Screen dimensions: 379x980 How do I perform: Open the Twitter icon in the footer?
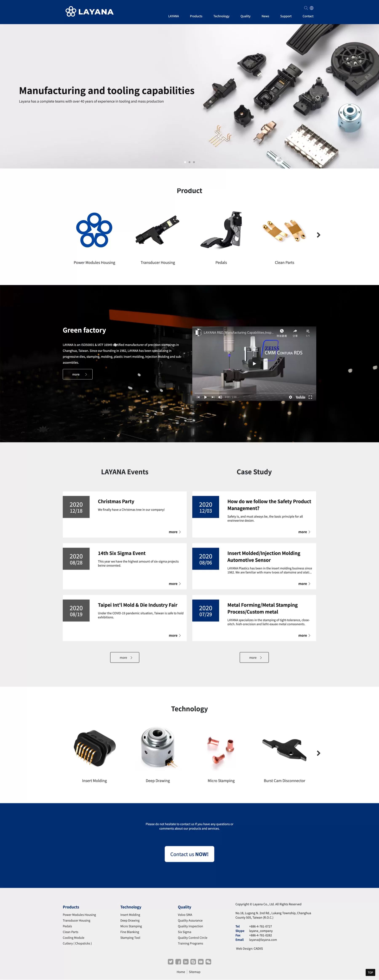171,962
